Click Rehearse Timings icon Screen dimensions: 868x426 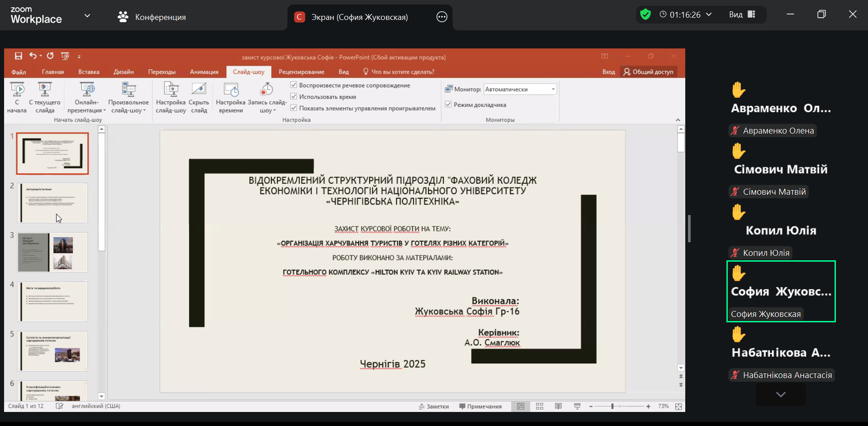click(x=231, y=90)
